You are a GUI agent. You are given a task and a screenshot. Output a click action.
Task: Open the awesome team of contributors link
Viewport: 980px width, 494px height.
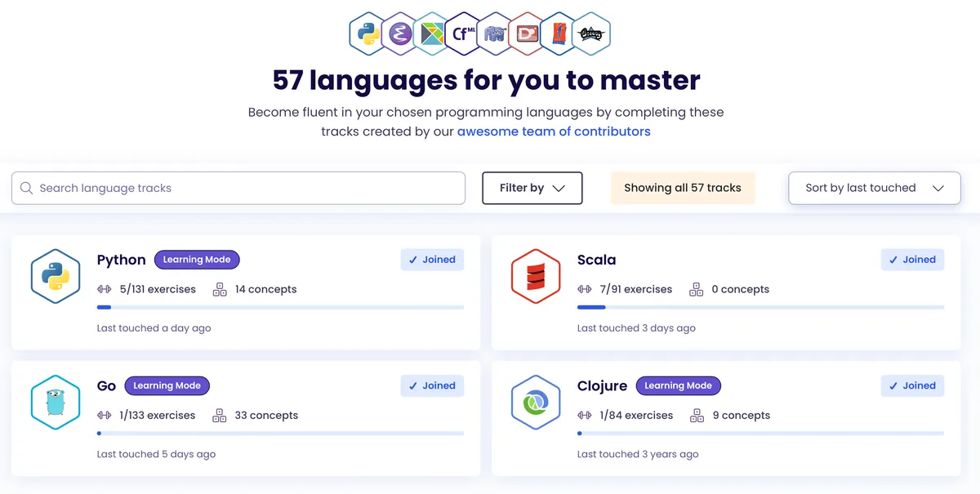pyautogui.click(x=554, y=131)
